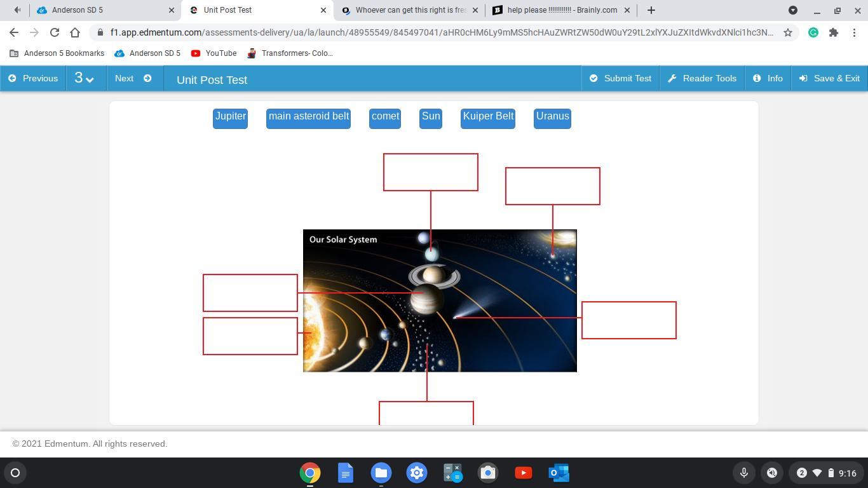Open a new browser tab

point(651,10)
